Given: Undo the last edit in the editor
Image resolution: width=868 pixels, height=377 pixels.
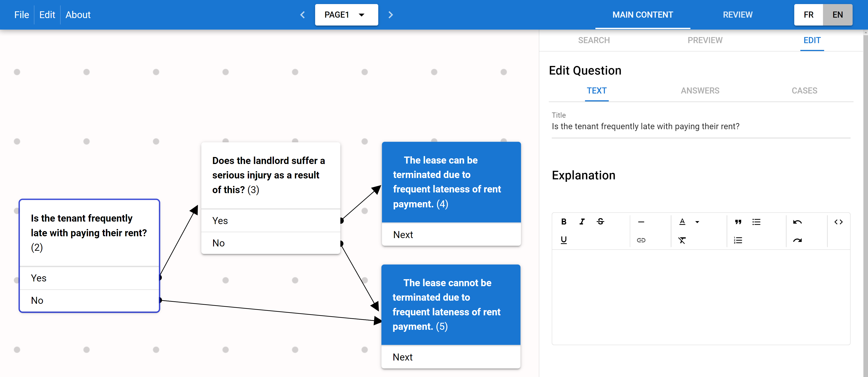Looking at the screenshot, I should [797, 222].
